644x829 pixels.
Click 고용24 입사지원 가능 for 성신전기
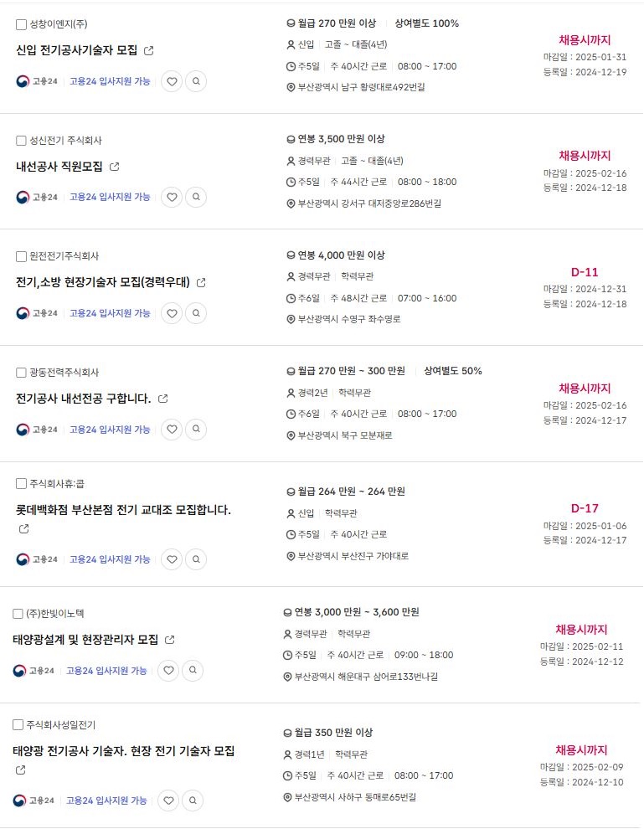pos(110,197)
